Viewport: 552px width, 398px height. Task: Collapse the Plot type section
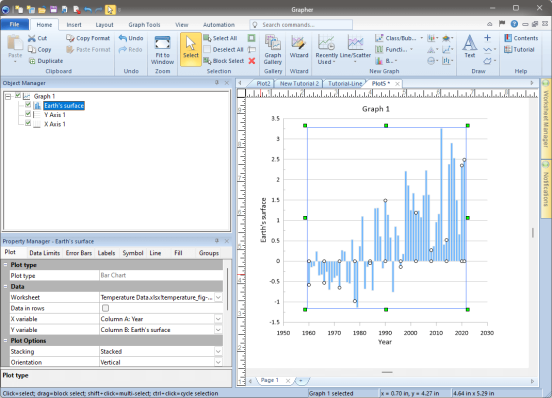point(6,265)
